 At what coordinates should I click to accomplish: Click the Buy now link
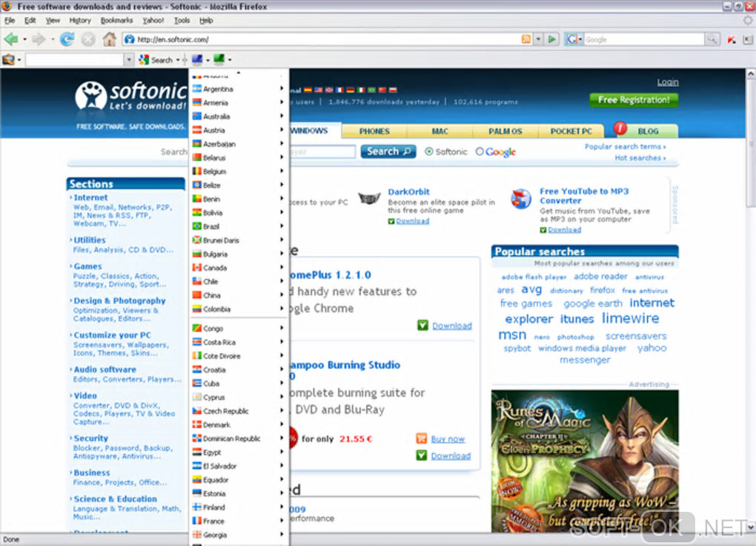click(x=448, y=439)
